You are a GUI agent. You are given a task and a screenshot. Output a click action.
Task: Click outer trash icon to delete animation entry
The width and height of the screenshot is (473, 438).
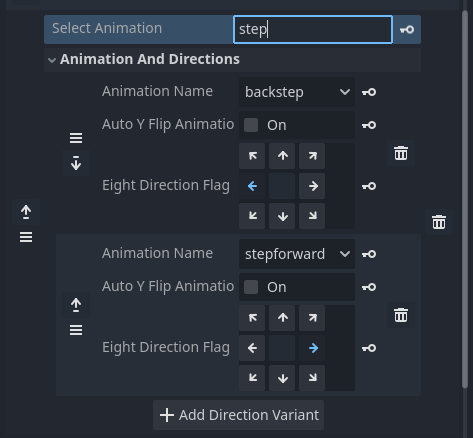coord(439,222)
